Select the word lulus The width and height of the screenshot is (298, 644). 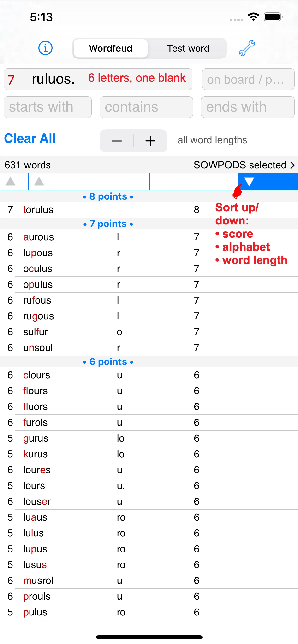tap(34, 533)
